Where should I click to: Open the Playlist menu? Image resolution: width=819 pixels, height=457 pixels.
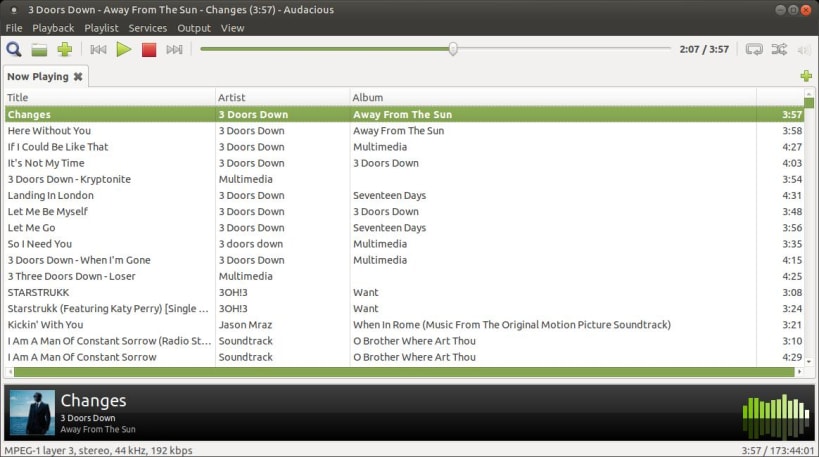point(101,28)
